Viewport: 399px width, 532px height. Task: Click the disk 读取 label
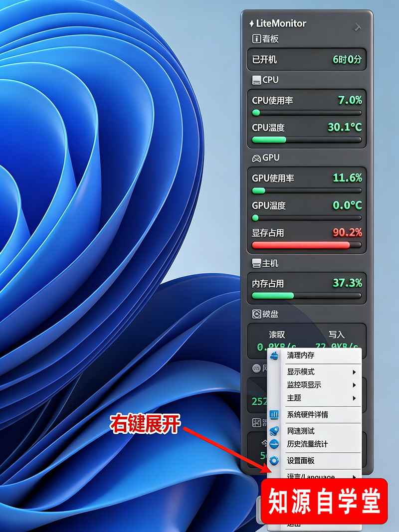point(277,335)
